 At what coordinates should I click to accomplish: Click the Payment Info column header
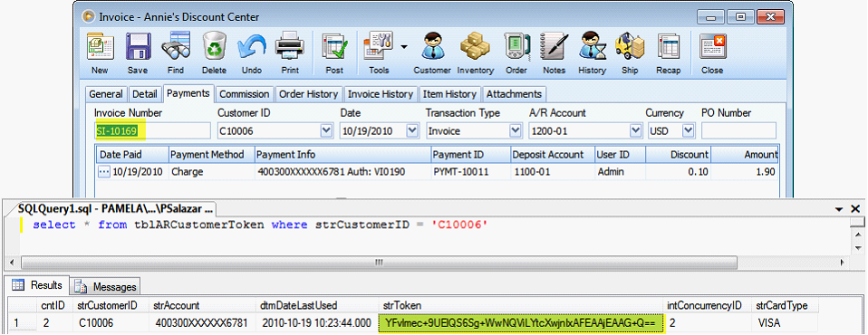(x=342, y=155)
